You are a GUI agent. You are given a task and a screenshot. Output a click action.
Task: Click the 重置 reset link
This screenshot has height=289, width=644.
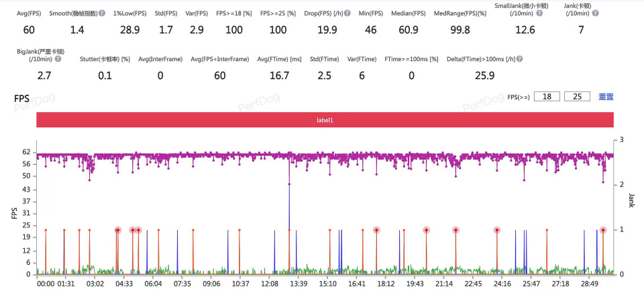606,97
